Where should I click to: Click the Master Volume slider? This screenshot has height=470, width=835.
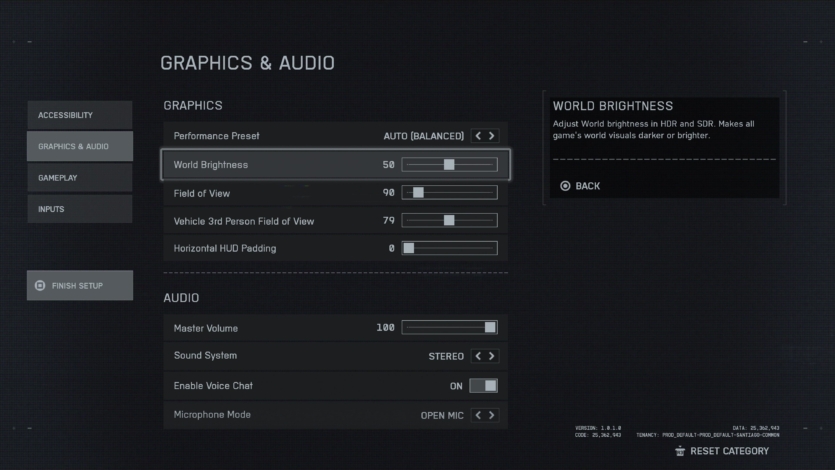449,327
